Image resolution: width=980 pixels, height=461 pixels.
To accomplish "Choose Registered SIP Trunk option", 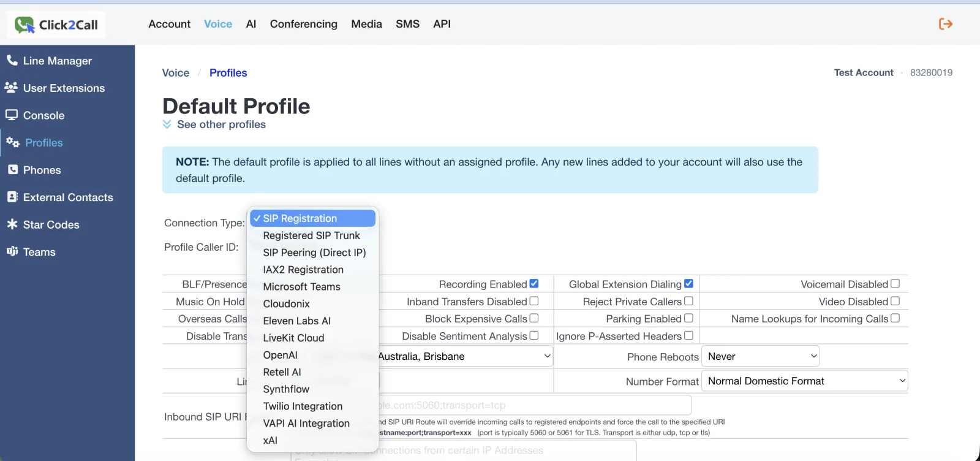I will (312, 235).
